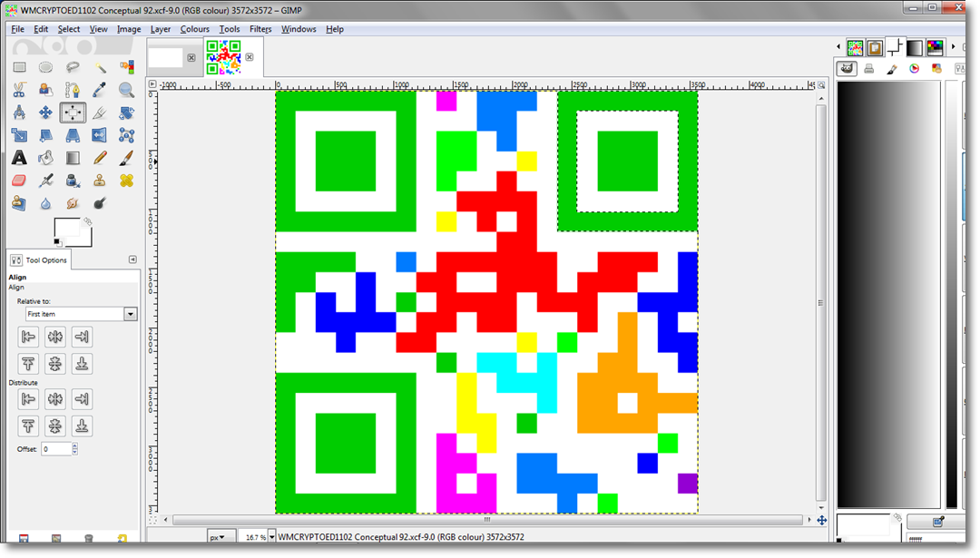Screen dimensions: 980x558
Task: Select the Foreground Select tool
Action: [x=45, y=90]
